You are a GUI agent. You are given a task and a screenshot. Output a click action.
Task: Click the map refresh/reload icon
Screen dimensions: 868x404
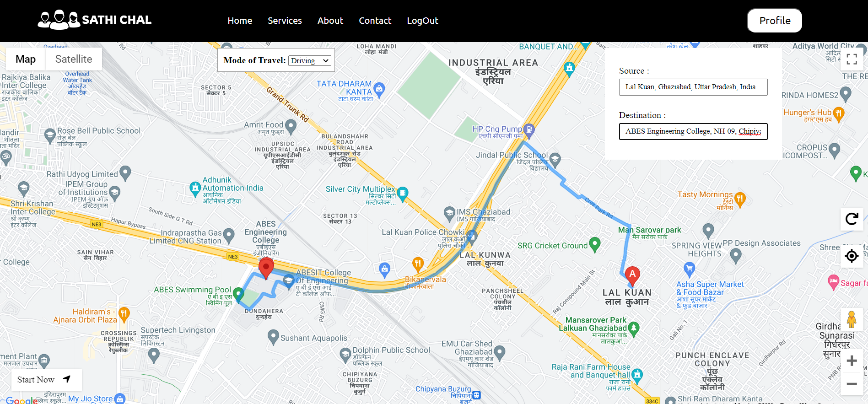pos(852,219)
